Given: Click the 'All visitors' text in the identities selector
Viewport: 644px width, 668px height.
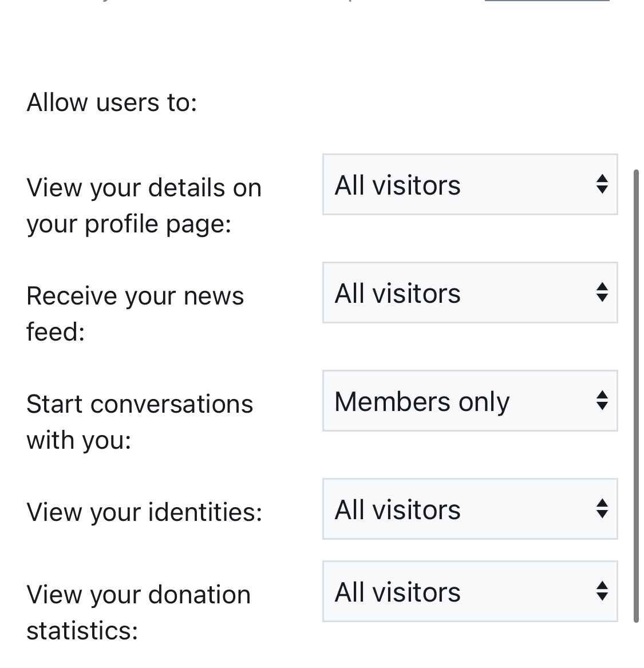Looking at the screenshot, I should 397,509.
